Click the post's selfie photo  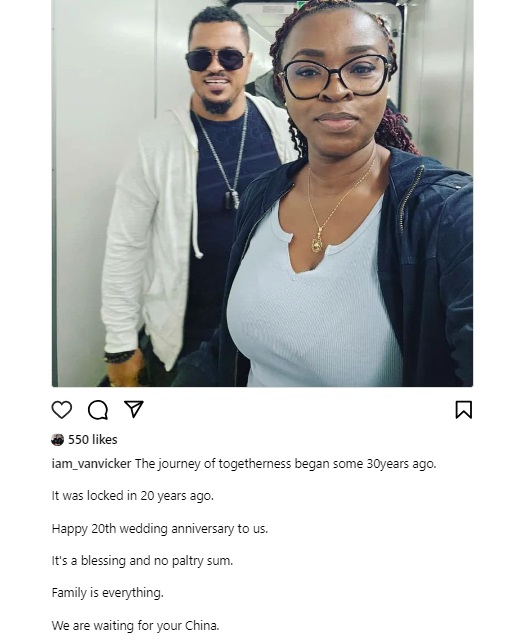pos(262,193)
